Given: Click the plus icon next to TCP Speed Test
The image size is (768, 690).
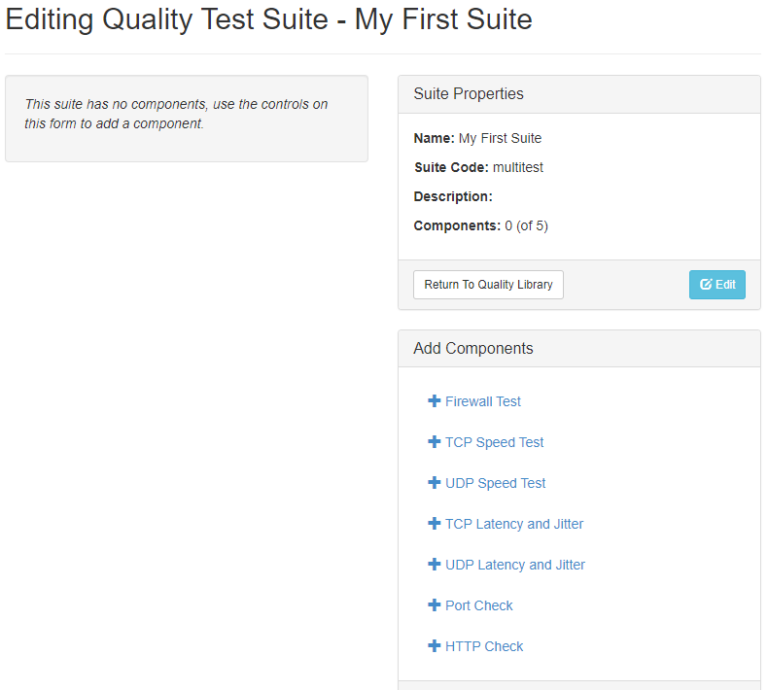Looking at the screenshot, I should (x=434, y=442).
